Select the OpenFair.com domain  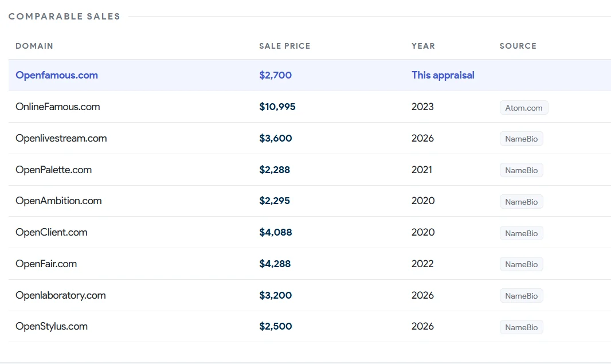point(46,264)
